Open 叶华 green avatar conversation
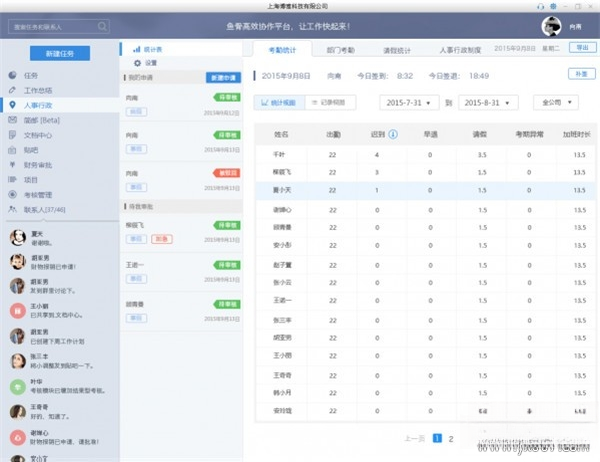 coord(18,387)
